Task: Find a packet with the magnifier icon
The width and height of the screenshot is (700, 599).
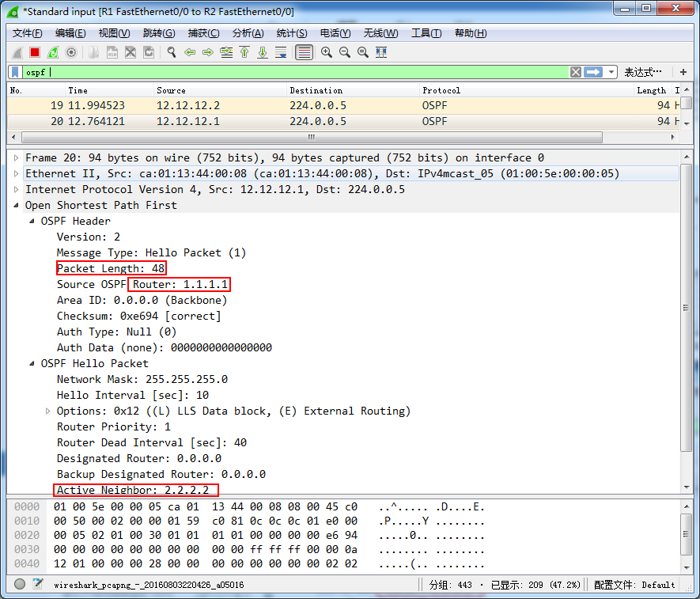Action: (x=172, y=52)
